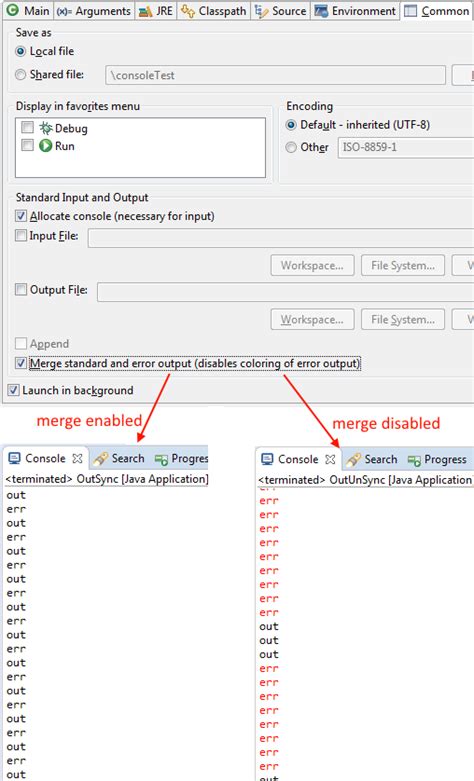The height and width of the screenshot is (781, 474).
Task: Click the Source tab icon
Action: (261, 11)
